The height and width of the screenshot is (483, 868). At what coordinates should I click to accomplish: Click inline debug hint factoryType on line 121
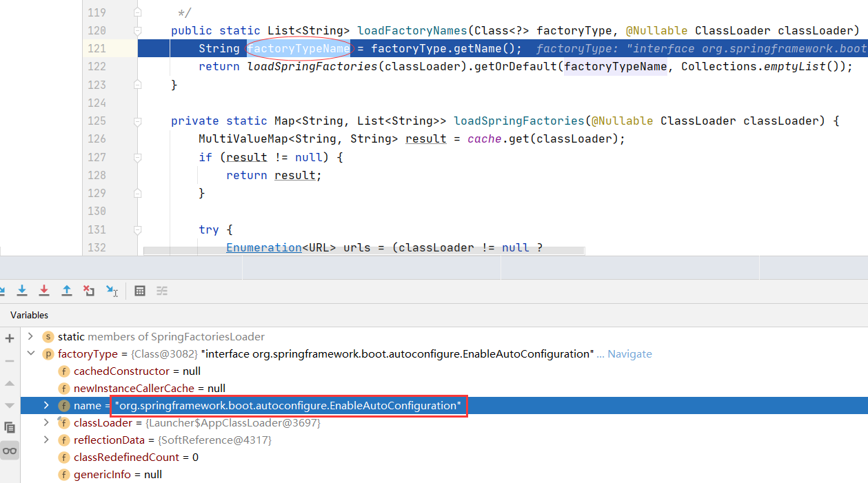coord(701,48)
